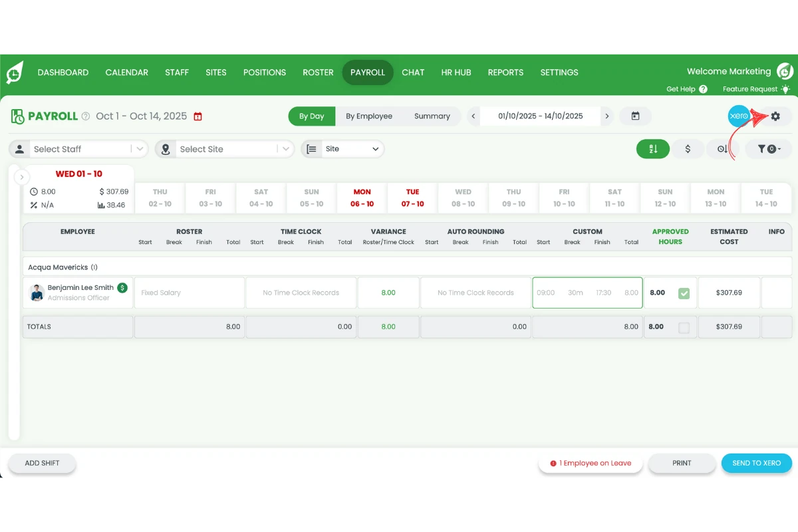Sort payroll by dollar cost

coord(688,149)
